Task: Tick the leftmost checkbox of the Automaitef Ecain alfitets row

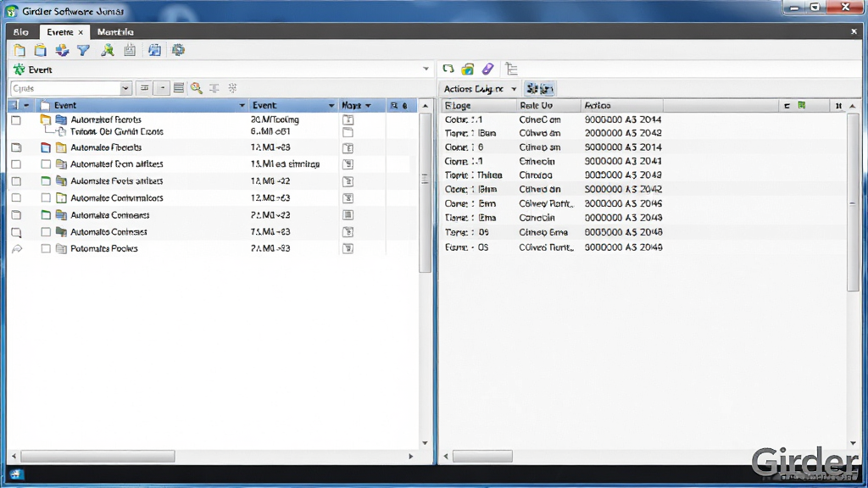Action: point(16,164)
